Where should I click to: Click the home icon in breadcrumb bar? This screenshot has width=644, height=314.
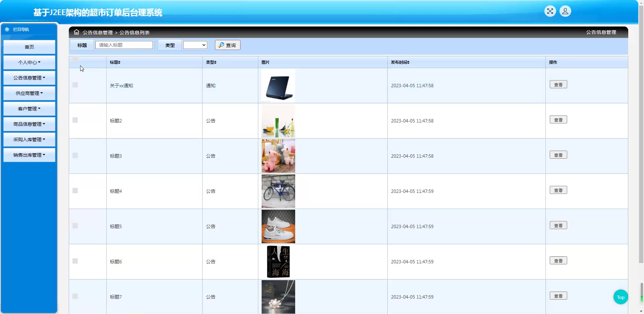(76, 32)
